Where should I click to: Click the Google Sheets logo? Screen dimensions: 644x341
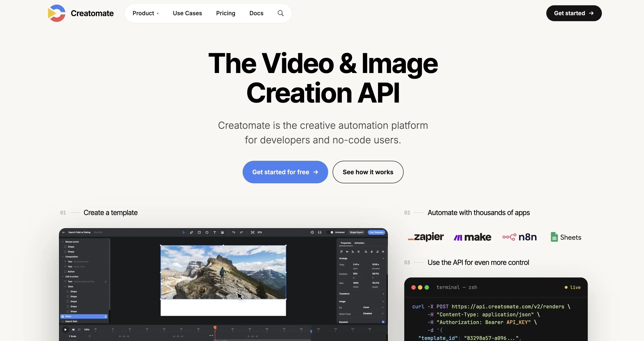click(566, 237)
